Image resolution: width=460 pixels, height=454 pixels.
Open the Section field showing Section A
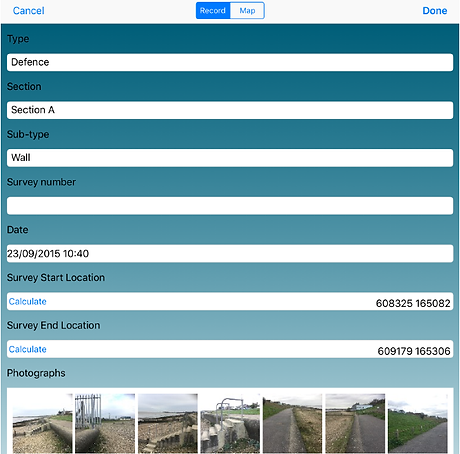click(230, 110)
